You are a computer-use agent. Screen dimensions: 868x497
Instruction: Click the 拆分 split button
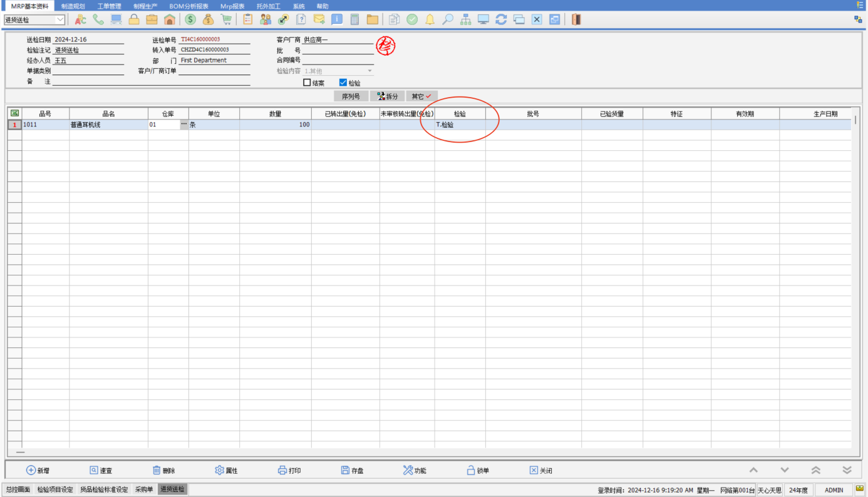tap(387, 96)
